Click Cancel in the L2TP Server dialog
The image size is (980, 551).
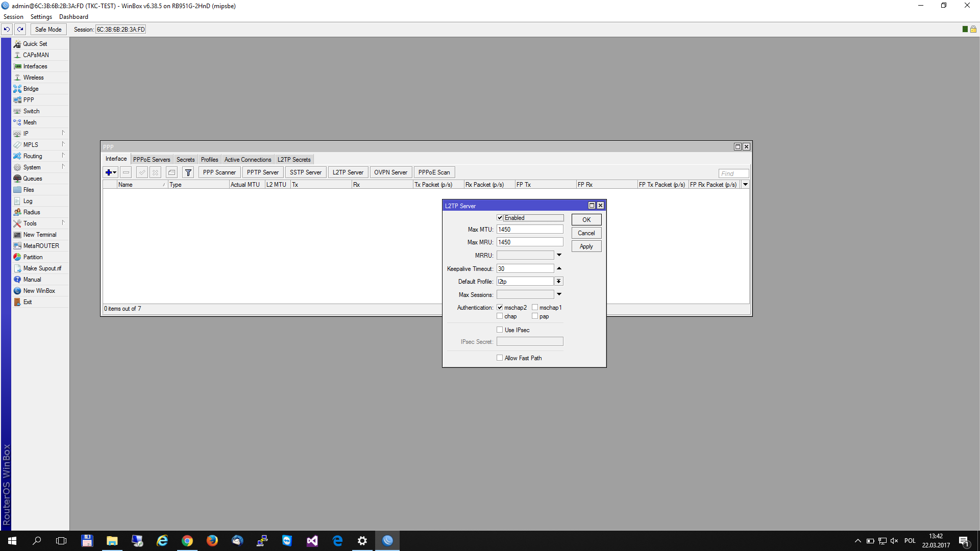pos(586,233)
